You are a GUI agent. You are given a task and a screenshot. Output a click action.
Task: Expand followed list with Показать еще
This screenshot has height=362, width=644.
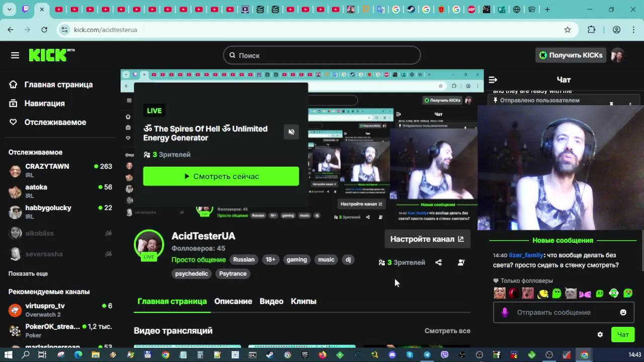pos(28,274)
